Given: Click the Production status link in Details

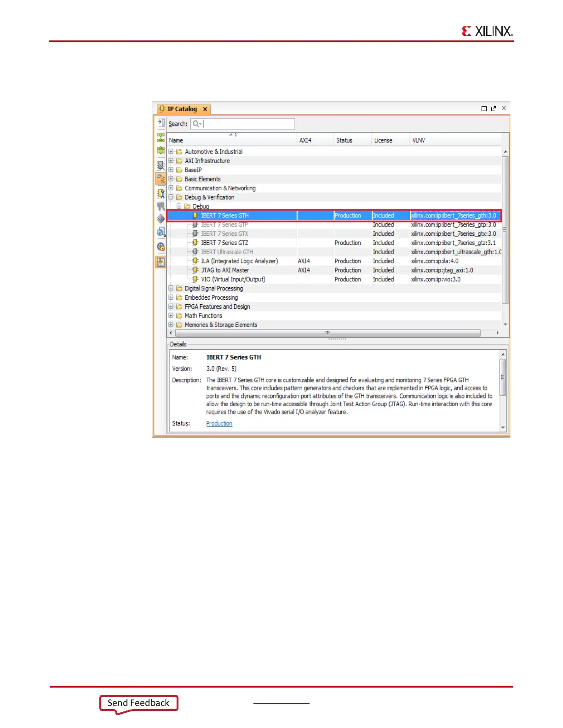Looking at the screenshot, I should click(219, 423).
